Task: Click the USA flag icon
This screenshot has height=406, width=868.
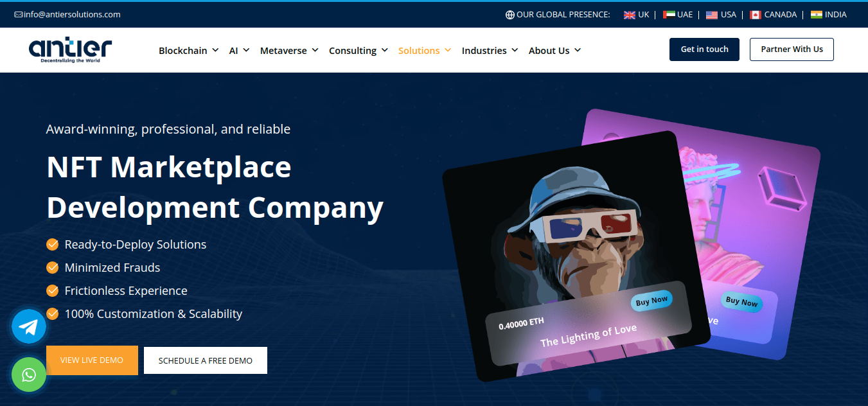Action: pos(712,15)
